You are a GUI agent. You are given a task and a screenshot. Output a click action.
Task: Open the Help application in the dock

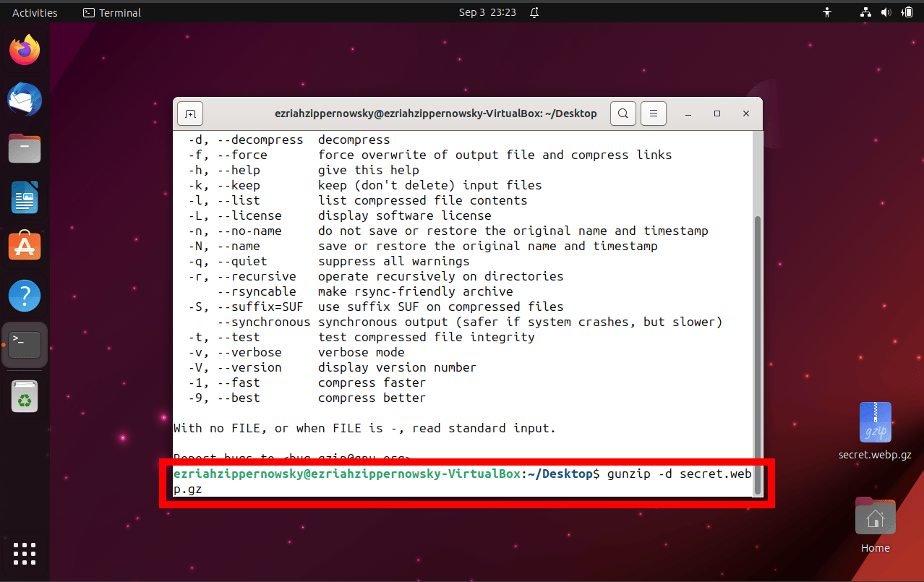coord(24,295)
